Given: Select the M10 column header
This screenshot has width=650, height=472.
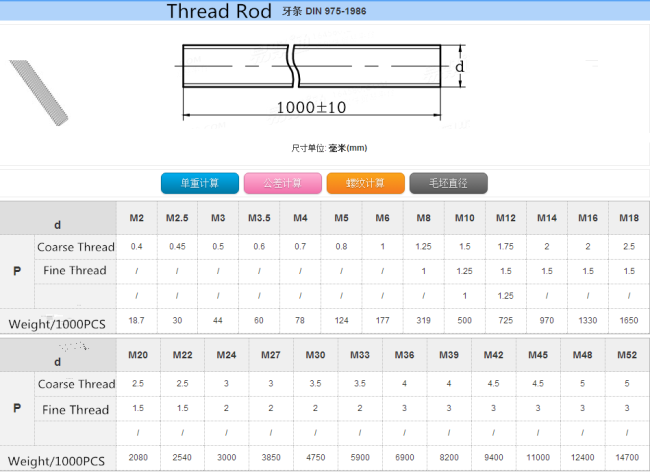Looking at the screenshot, I should pos(465,218).
